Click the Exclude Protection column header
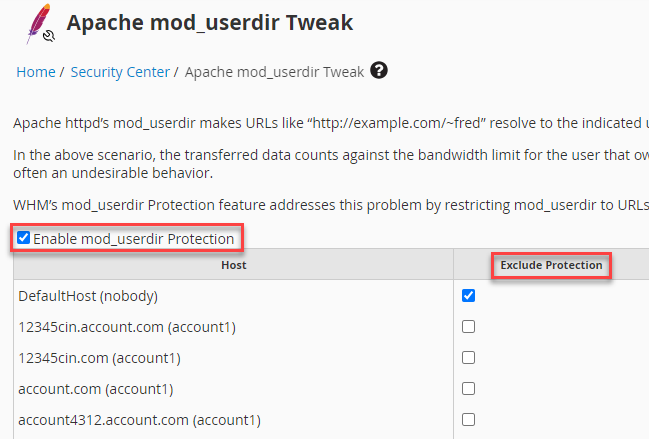649x439 pixels. [x=551, y=265]
